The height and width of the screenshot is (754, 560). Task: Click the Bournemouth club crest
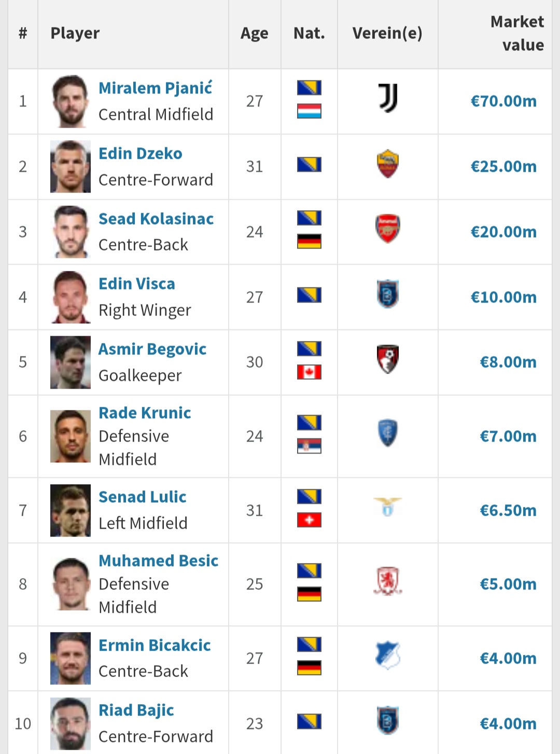tap(388, 359)
